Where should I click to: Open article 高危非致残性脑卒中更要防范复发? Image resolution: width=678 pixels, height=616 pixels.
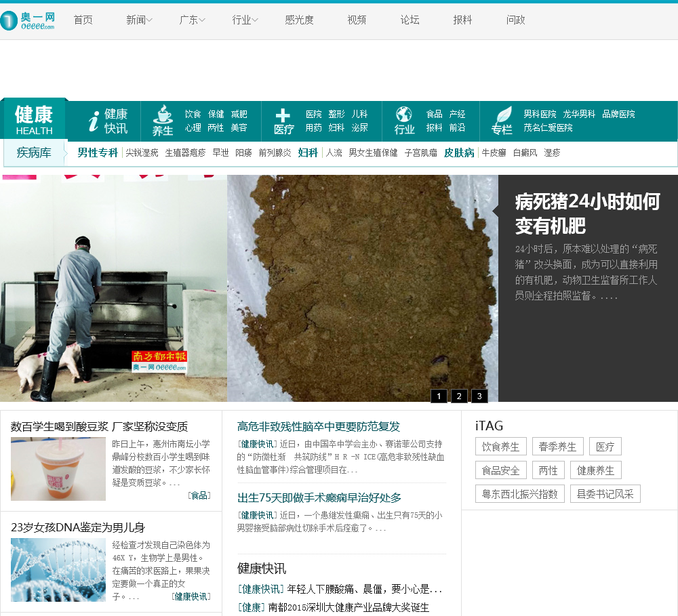(x=319, y=426)
